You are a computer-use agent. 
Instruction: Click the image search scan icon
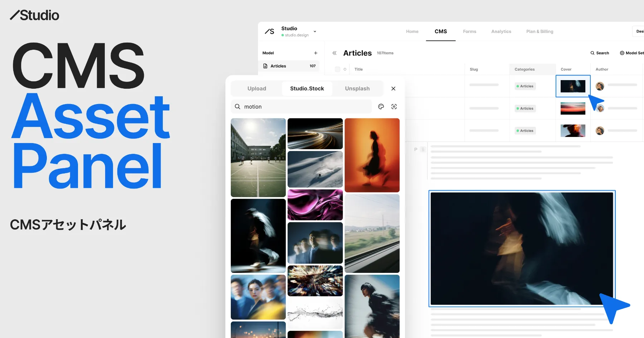[x=394, y=107]
